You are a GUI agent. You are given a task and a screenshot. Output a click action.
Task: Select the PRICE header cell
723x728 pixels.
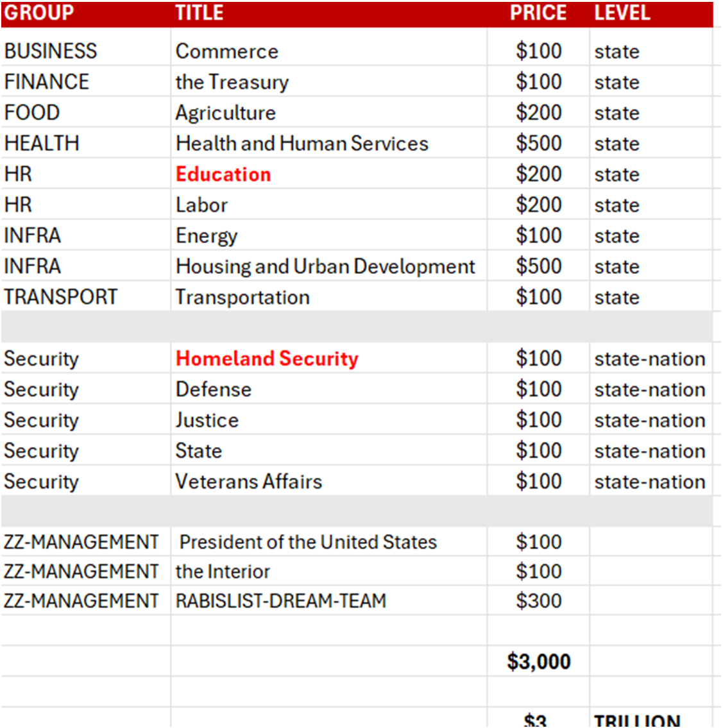tap(538, 13)
